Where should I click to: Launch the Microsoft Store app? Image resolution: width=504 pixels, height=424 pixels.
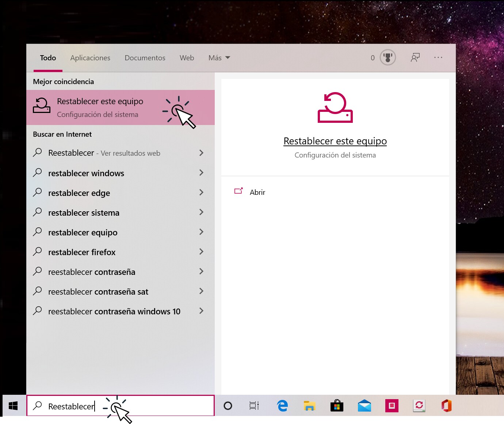[x=337, y=406]
